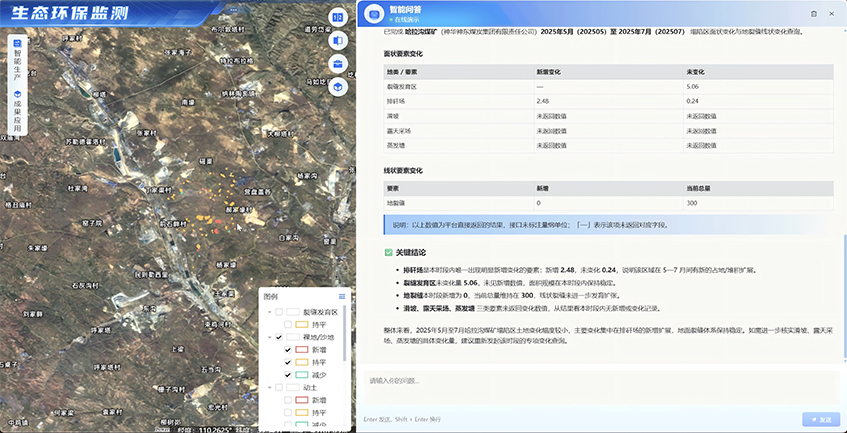Uncheck 持平 under 裸地/沙地

point(288,362)
